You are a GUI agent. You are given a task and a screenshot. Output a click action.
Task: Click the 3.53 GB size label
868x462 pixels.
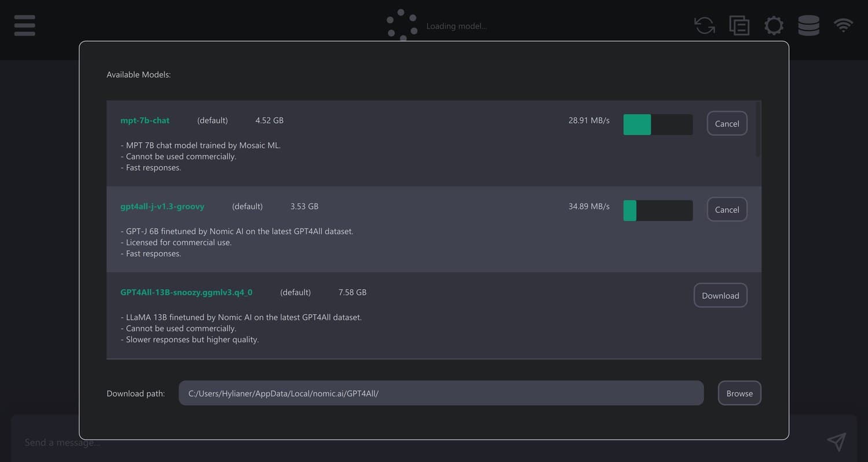pyautogui.click(x=304, y=206)
